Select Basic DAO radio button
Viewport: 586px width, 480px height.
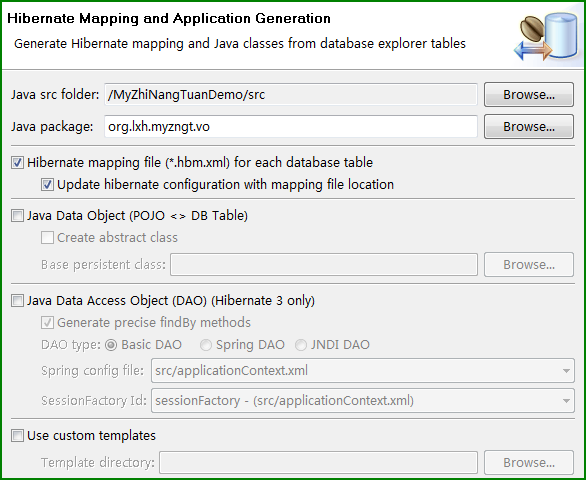[111, 345]
